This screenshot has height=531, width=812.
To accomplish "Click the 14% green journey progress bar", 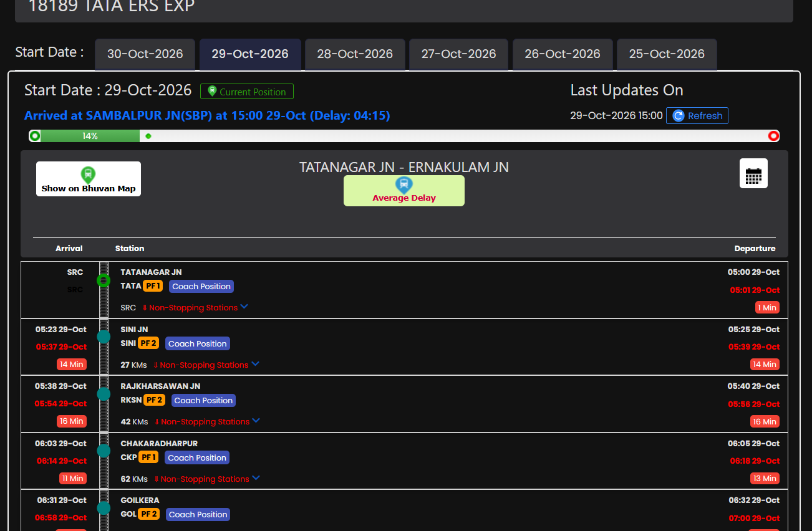I will [90, 136].
